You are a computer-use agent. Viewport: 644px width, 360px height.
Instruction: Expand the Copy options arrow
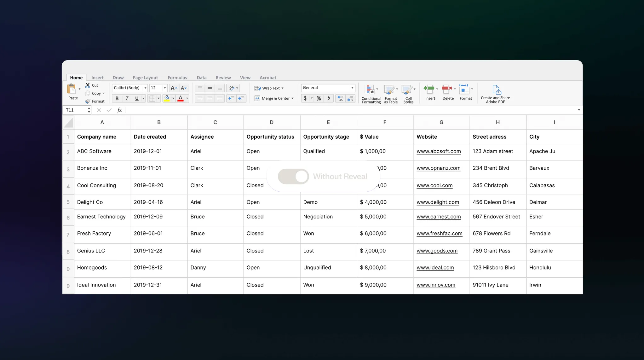pyautogui.click(x=104, y=93)
